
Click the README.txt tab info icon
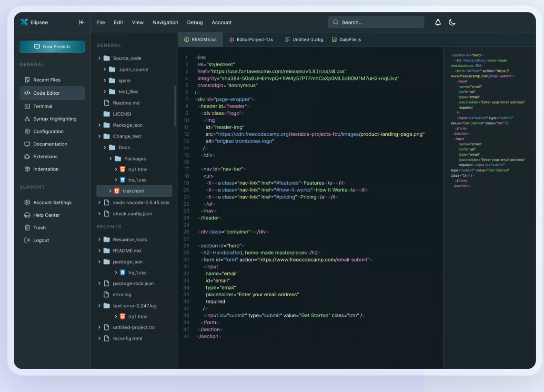(187, 40)
